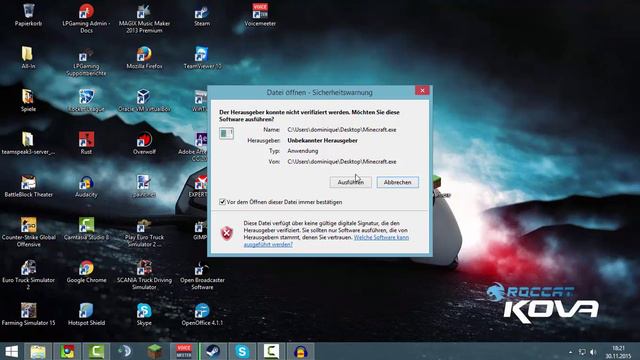Select the Spiele folder on the desktop
This screenshot has width=640, height=360.
tap(28, 100)
